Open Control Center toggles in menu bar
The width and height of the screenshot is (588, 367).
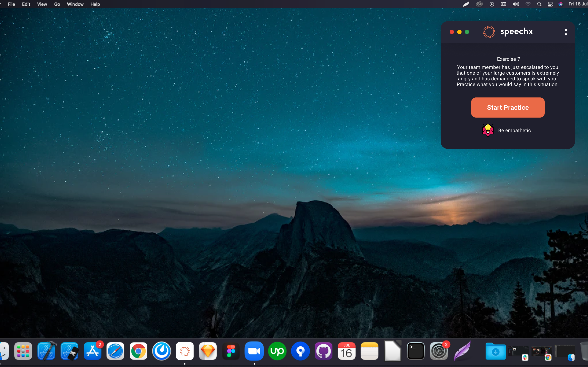point(550,4)
